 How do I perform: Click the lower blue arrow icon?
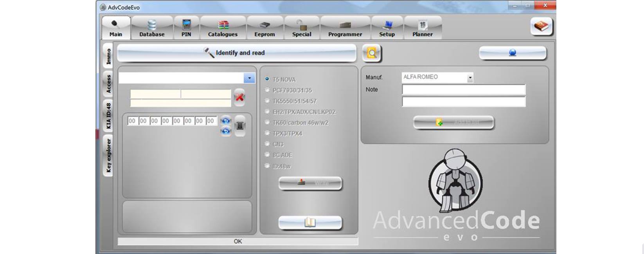[x=226, y=132]
